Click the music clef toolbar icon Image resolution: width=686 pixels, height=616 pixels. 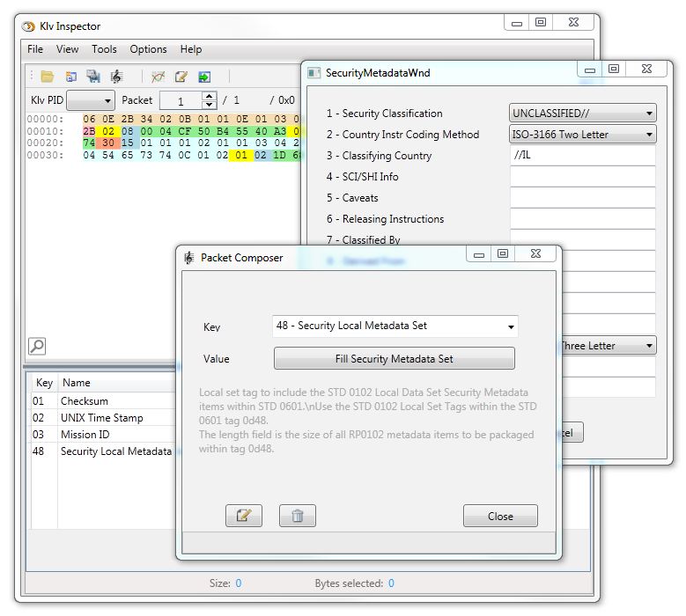click(x=116, y=77)
